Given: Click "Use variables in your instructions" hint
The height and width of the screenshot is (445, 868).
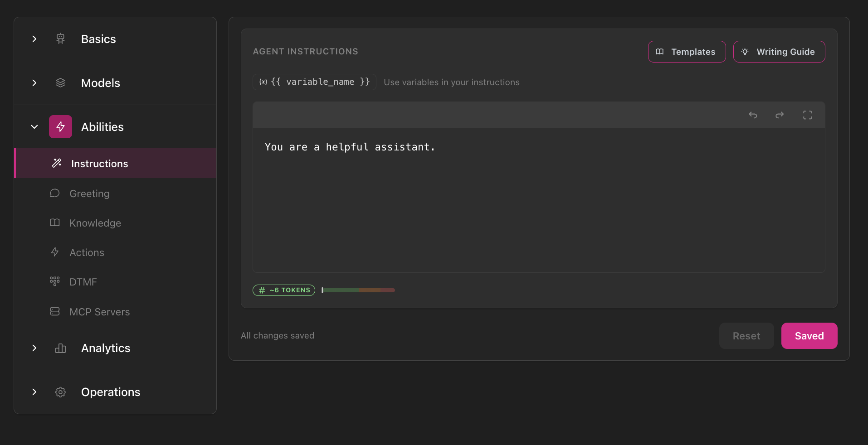Looking at the screenshot, I should [452, 82].
